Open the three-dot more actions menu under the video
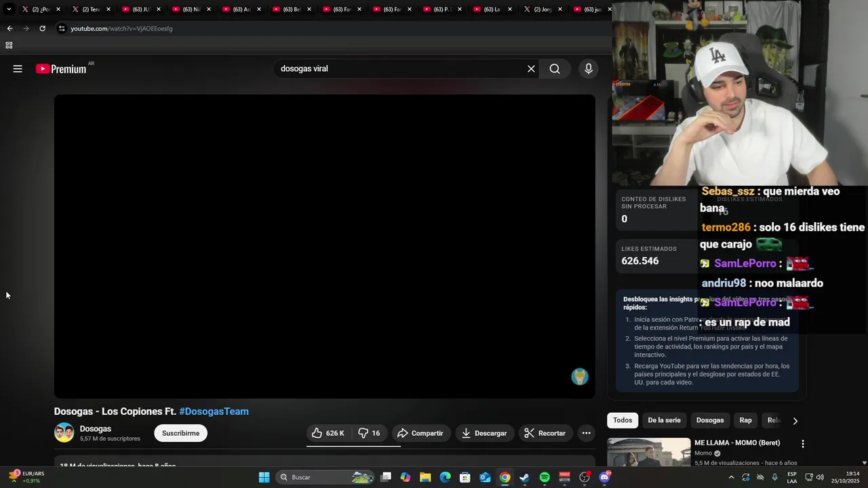 click(586, 433)
